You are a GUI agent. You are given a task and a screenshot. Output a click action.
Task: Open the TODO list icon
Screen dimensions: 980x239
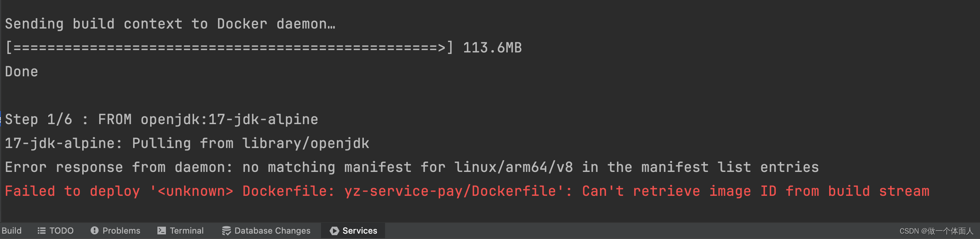(x=42, y=231)
